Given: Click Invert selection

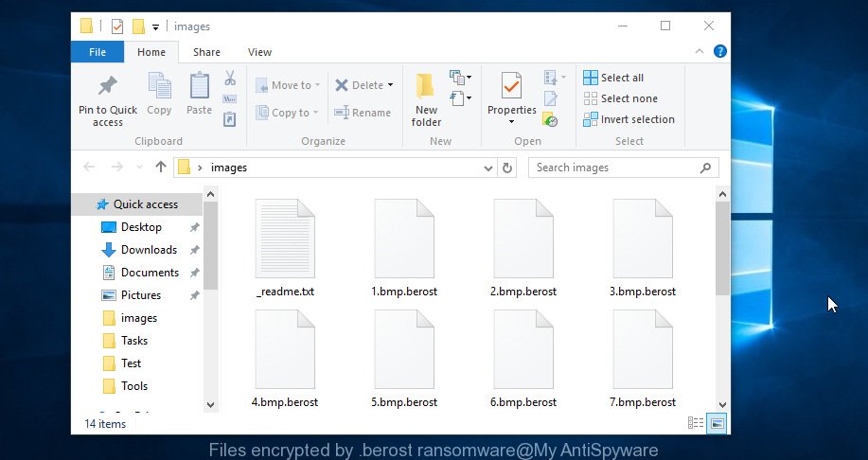Looking at the screenshot, I should 629,119.
